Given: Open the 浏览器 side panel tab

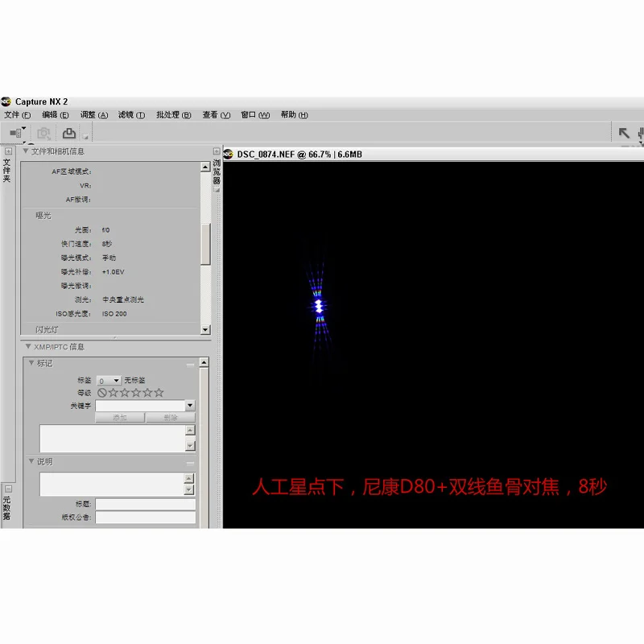Looking at the screenshot, I should (x=217, y=171).
